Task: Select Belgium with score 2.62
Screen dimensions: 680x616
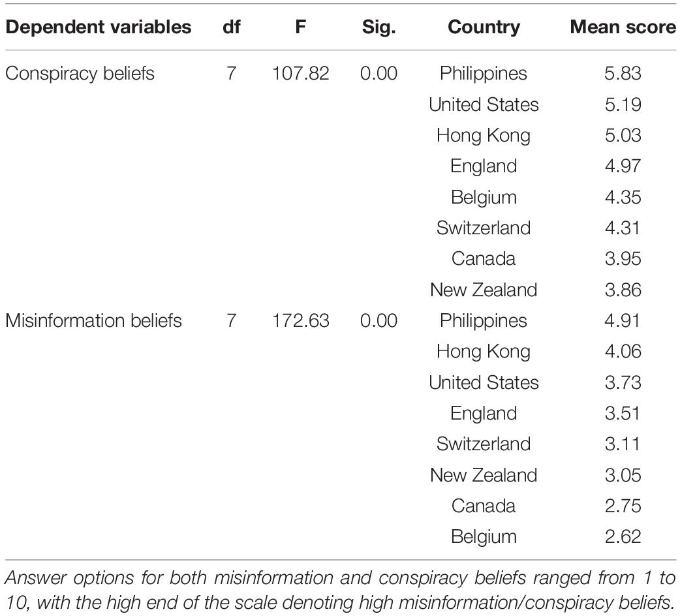Action: (484, 536)
